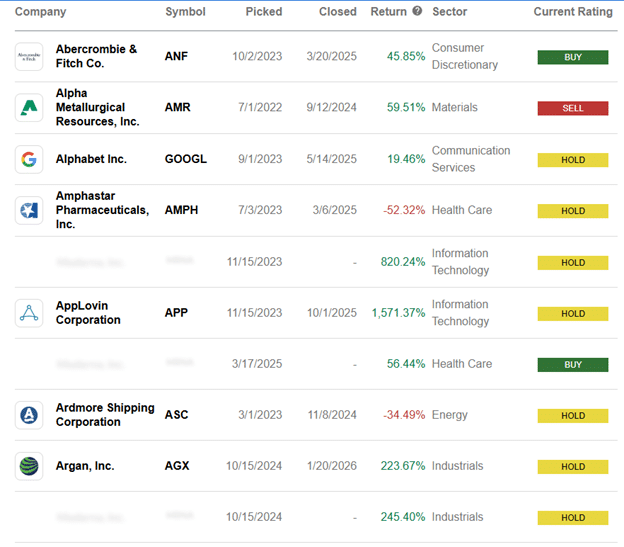
Task: Click the Argan, Inc. logo icon
Action: (x=29, y=466)
